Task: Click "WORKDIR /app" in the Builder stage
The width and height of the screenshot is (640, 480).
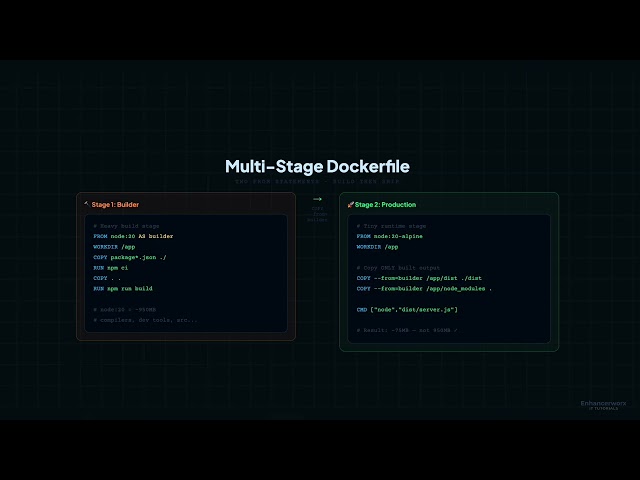Action: click(114, 247)
